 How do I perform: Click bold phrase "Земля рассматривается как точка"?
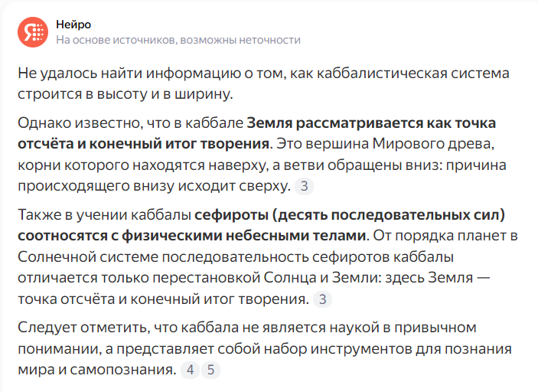(x=371, y=123)
